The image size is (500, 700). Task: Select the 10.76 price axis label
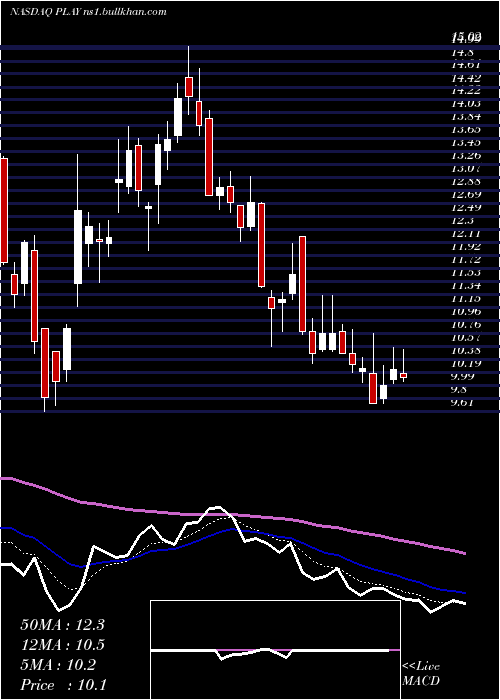tap(466, 324)
